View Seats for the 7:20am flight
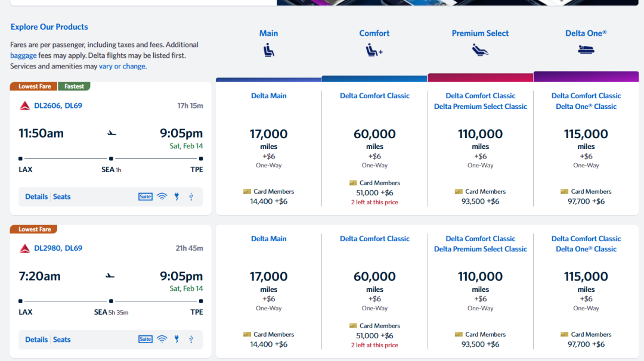This screenshot has height=361, width=644. pos(61,340)
